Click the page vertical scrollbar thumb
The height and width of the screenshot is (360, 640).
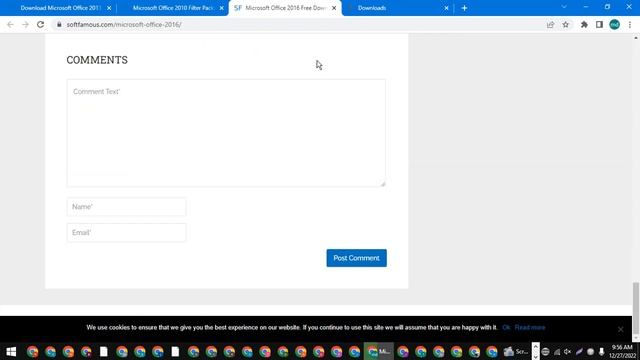pos(636,308)
